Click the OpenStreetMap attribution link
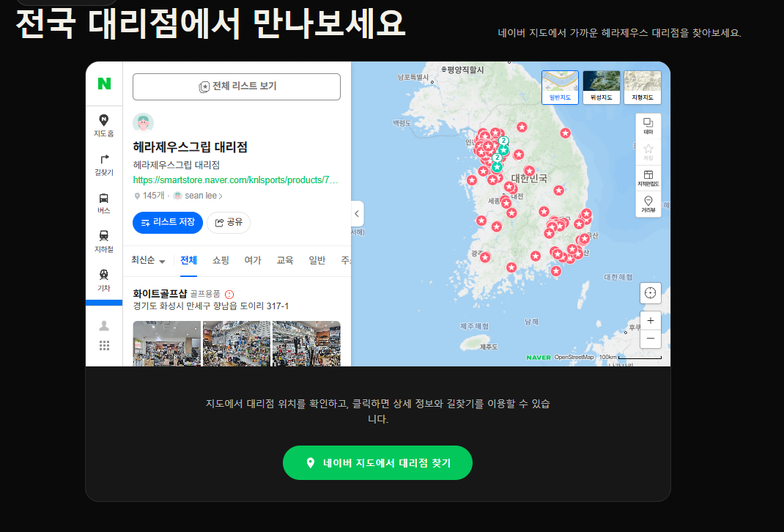Image resolution: width=784 pixels, height=532 pixels. point(574,357)
